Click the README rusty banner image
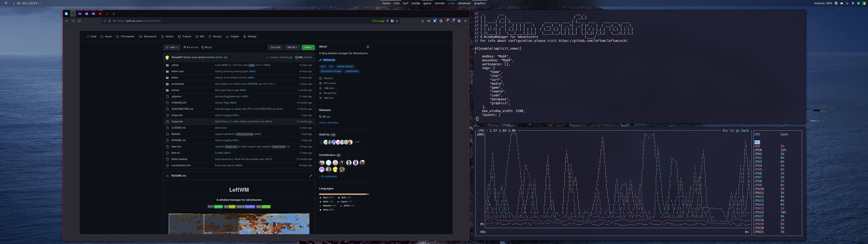The height and width of the screenshot is (244, 868). click(239, 223)
